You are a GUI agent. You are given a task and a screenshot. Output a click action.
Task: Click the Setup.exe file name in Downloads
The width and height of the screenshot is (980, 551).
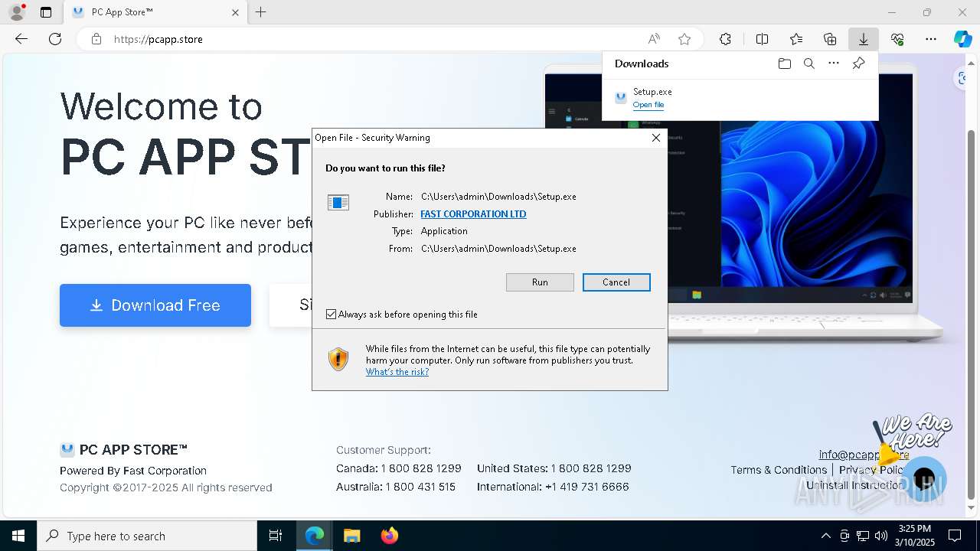652,92
